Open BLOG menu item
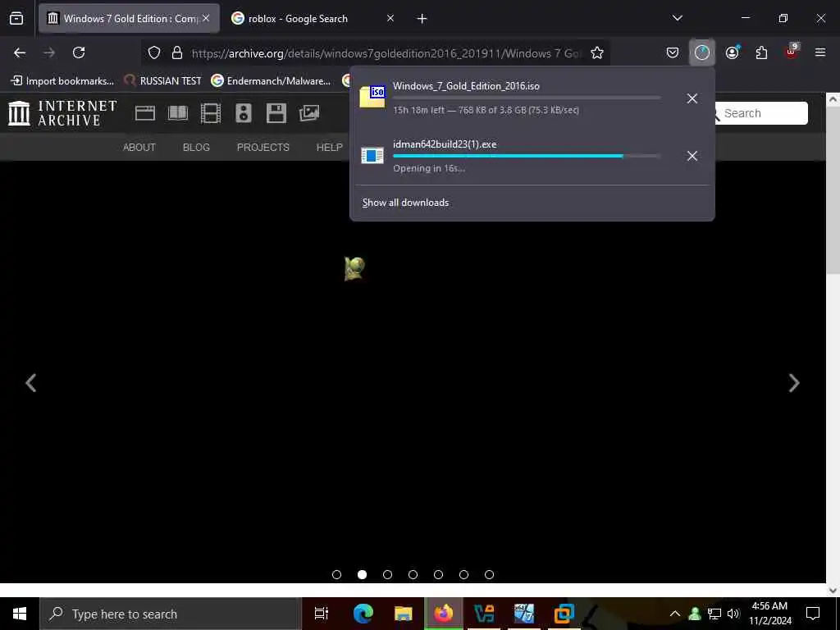Image resolution: width=840 pixels, height=630 pixels. tap(196, 148)
